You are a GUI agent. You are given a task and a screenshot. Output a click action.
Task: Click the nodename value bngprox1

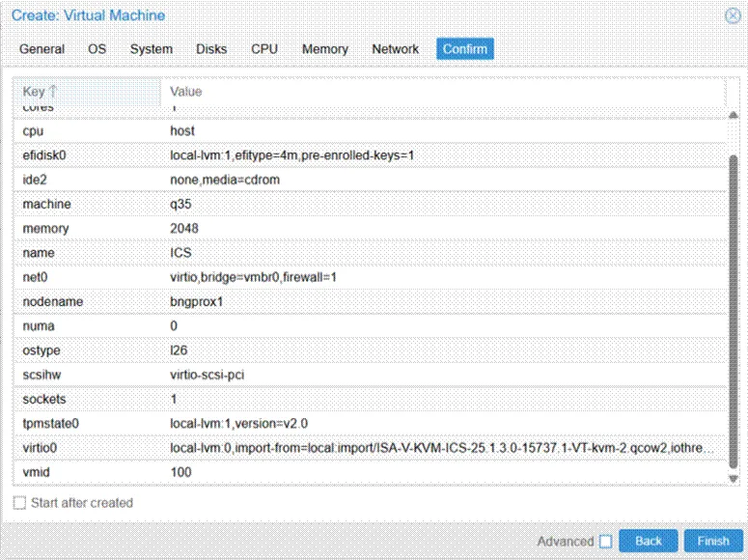point(197,301)
